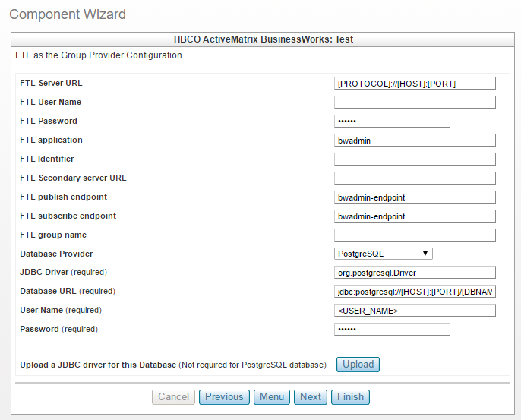Focus the FTL Server URL field

coord(415,84)
